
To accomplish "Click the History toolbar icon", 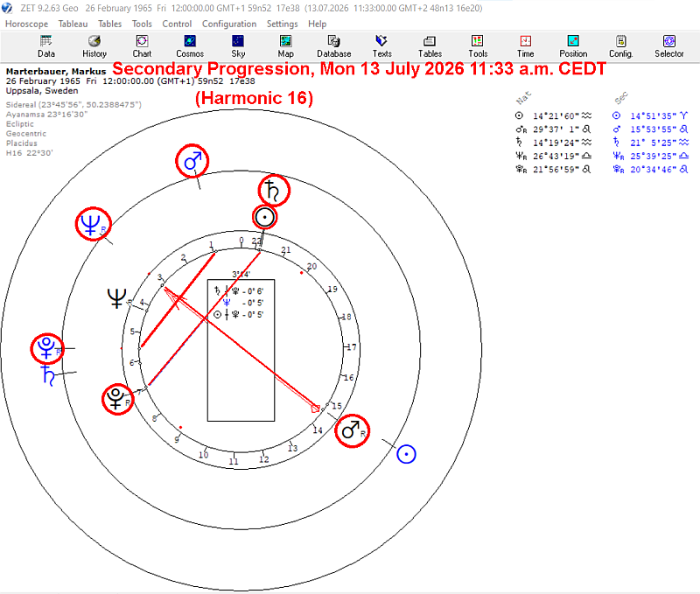I will point(94,46).
